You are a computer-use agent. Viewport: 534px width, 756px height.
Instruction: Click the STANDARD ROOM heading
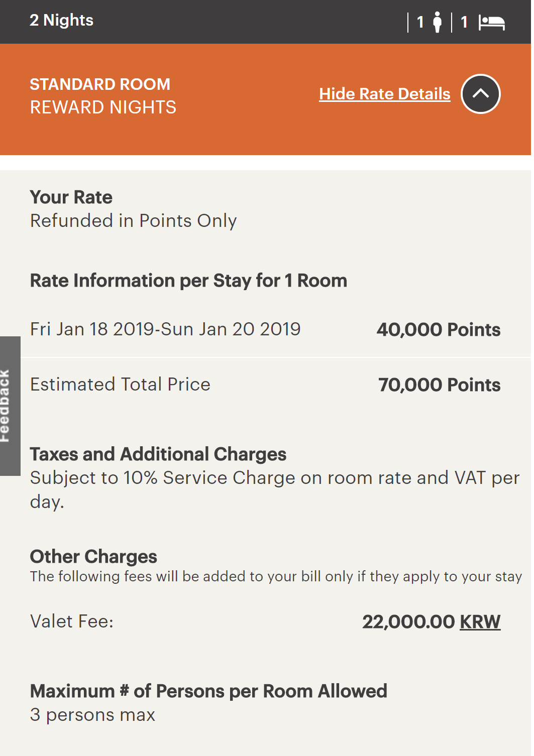click(x=100, y=84)
